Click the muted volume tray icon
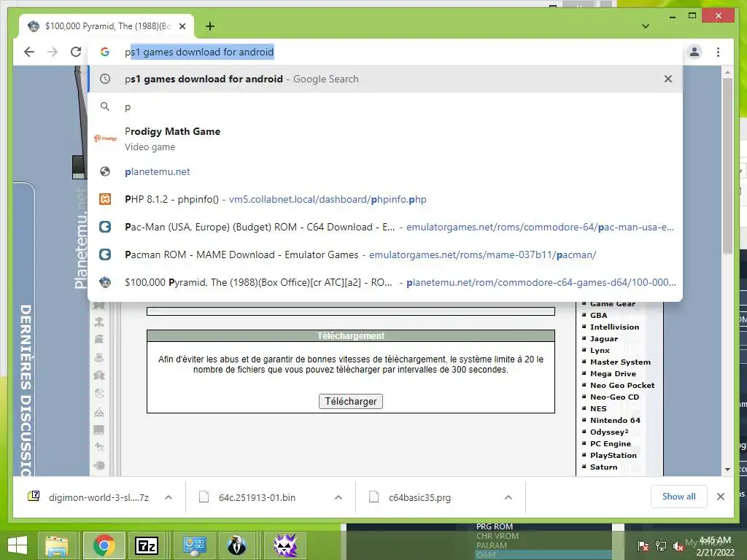Image resolution: width=747 pixels, height=560 pixels. [678, 546]
